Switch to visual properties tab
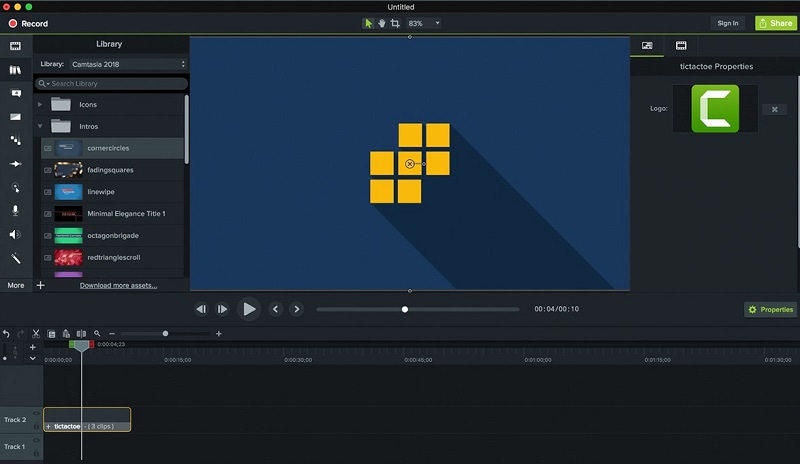This screenshot has width=800, height=464. tap(647, 46)
